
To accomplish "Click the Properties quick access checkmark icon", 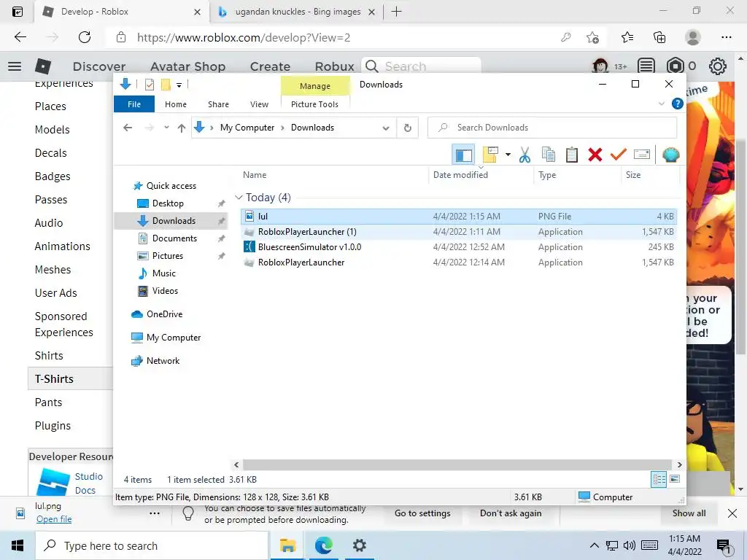I will 150,85.
